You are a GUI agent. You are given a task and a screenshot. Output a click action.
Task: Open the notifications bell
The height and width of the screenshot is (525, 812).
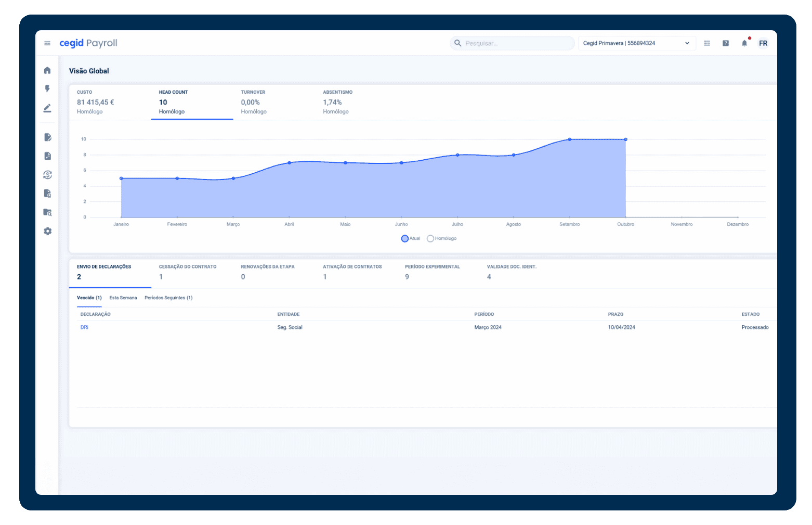pos(744,43)
